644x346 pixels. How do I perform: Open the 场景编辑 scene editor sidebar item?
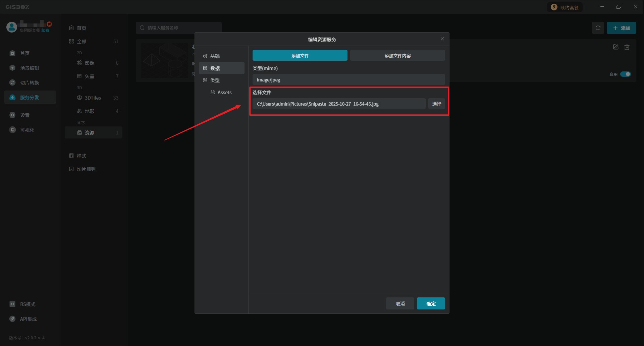pyautogui.click(x=30, y=68)
